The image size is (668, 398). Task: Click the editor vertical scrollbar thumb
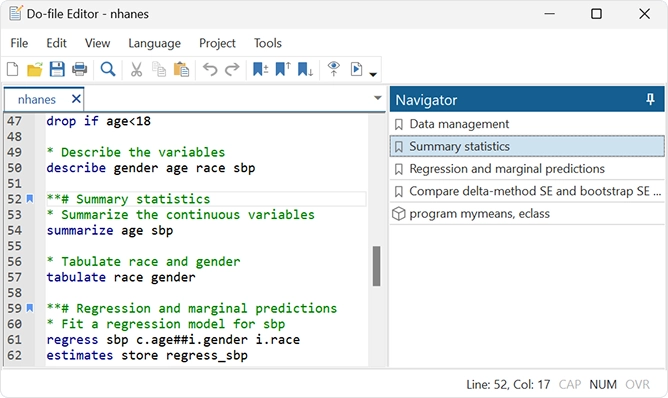[376, 266]
